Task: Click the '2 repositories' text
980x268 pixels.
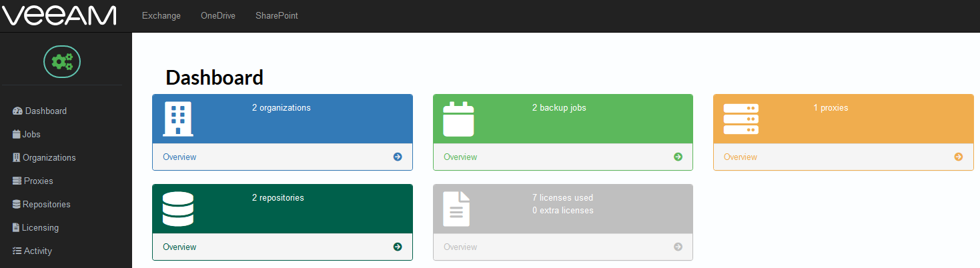Action: pos(278,197)
